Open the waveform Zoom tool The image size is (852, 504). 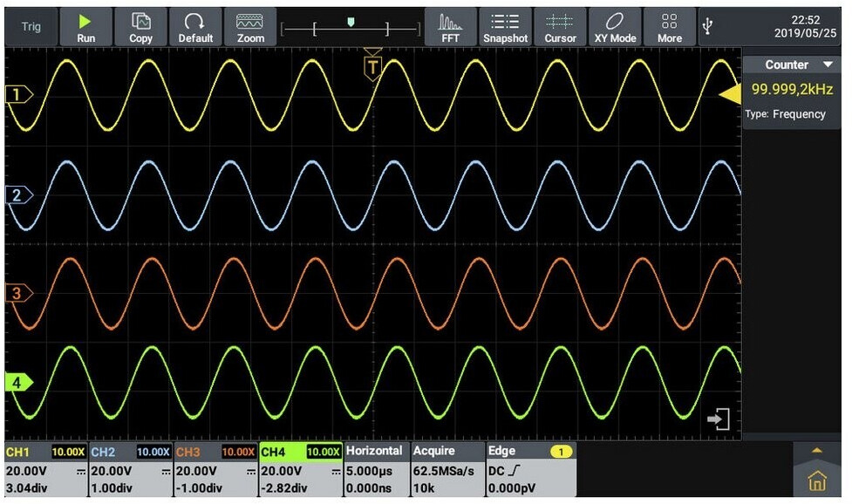coord(250,27)
